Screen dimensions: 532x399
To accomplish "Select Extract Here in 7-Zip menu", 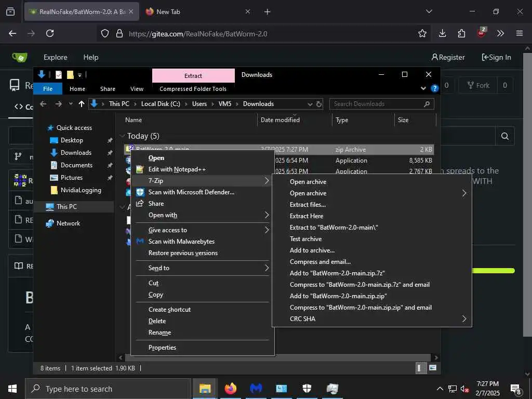I will (307, 216).
